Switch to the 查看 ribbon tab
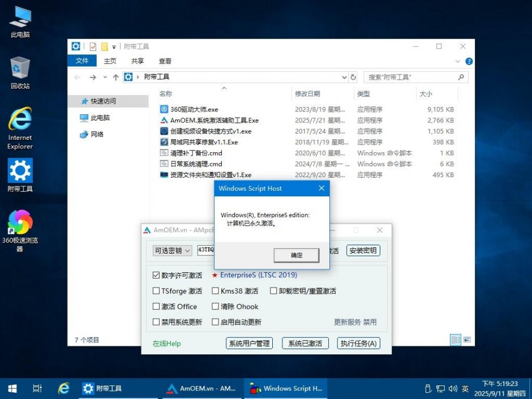532x399 pixels. pyautogui.click(x=165, y=61)
